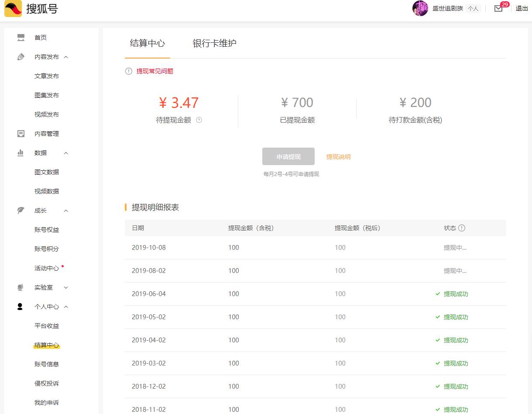Image resolution: width=532 pixels, height=414 pixels.
Task: Click the 申请提现 button
Action: [288, 157]
